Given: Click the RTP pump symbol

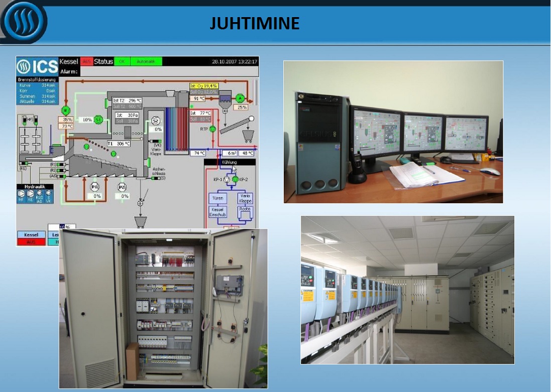Looking at the screenshot, I should [212, 129].
